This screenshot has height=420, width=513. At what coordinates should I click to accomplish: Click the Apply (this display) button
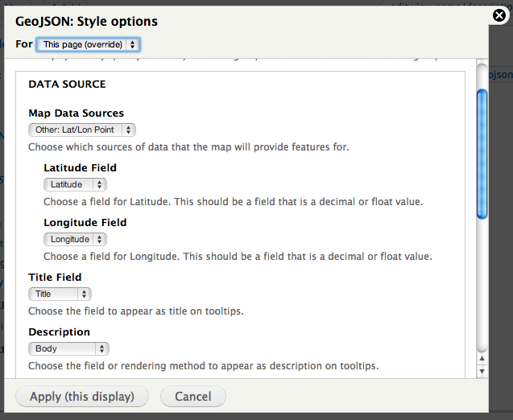[x=82, y=397]
